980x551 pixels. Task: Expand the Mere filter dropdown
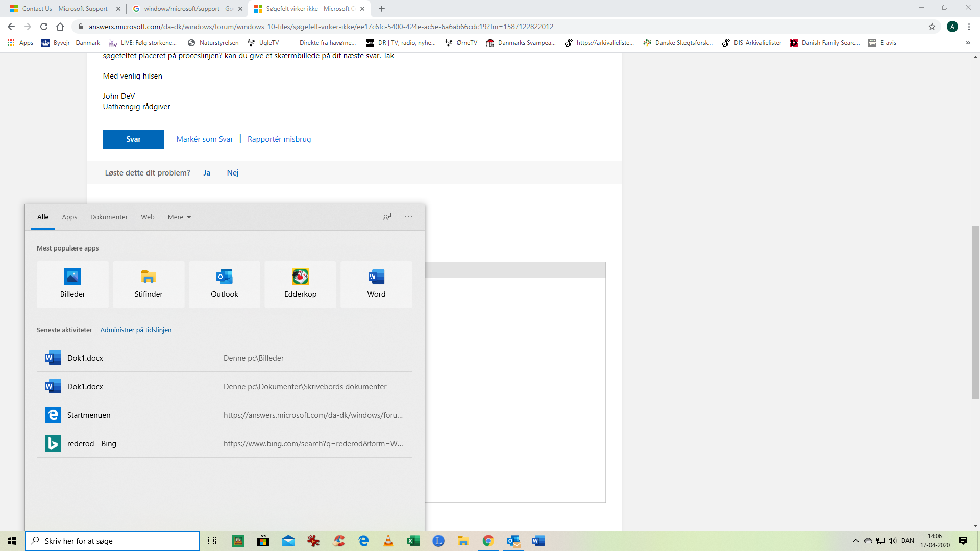click(179, 217)
